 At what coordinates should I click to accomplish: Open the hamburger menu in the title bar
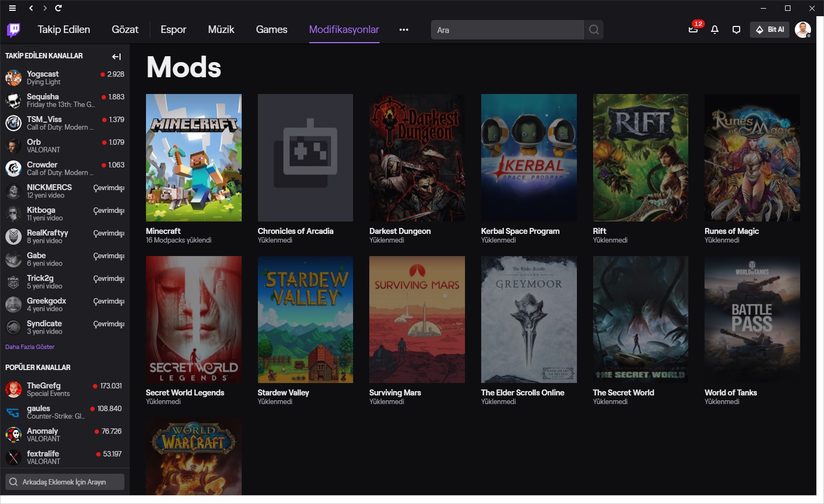coord(12,8)
